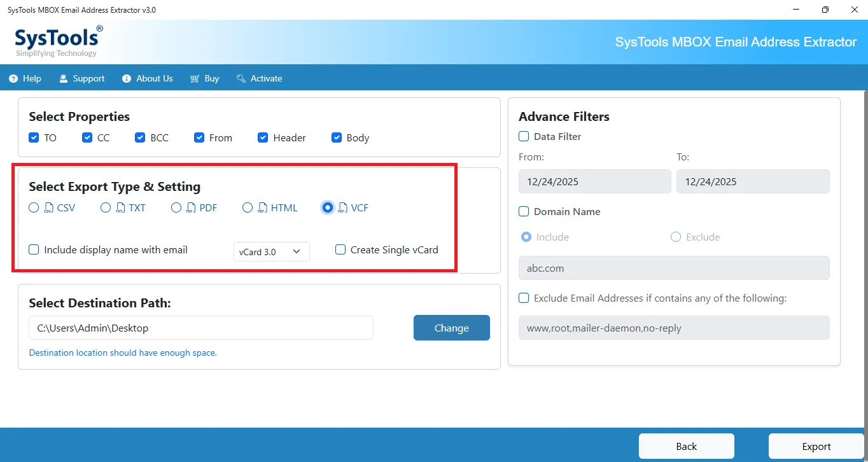Enable Include display name with email

[34, 250]
